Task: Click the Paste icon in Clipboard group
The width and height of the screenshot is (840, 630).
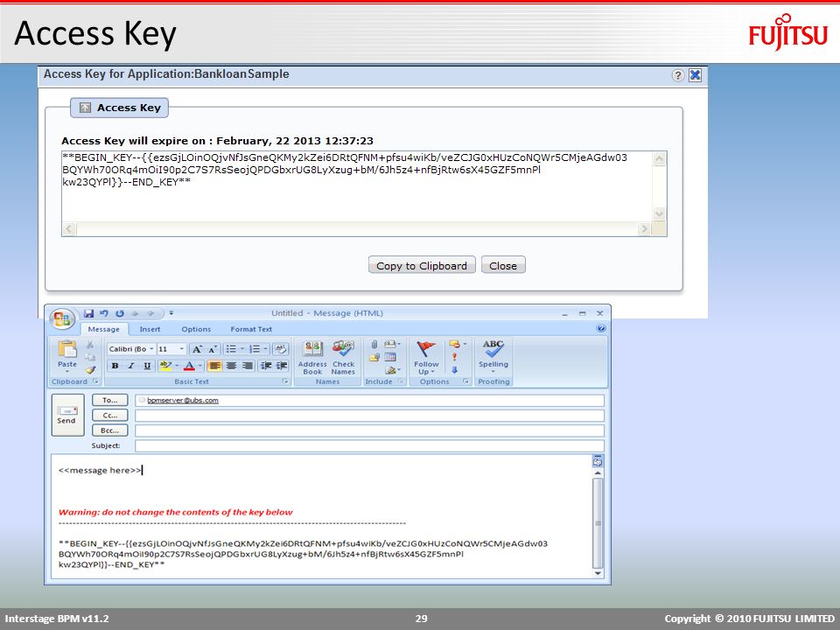Action: pos(67,349)
